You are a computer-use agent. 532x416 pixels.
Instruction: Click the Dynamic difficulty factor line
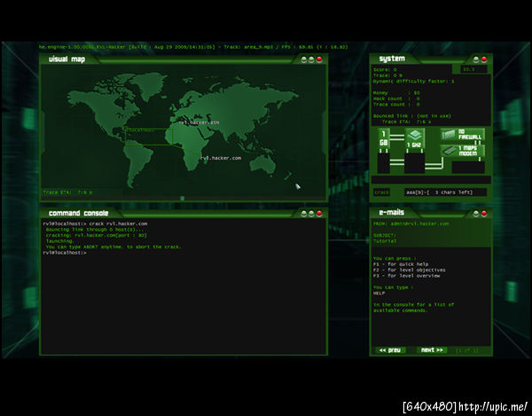[413, 82]
